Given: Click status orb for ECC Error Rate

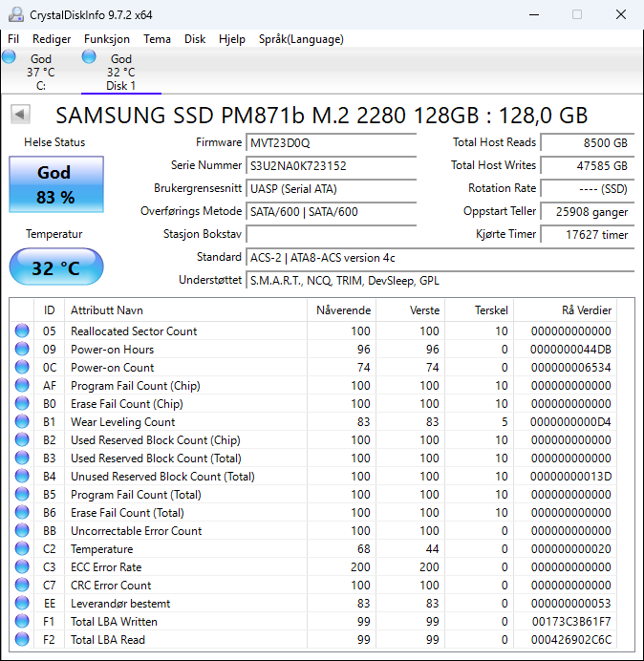Looking at the screenshot, I should (22, 566).
